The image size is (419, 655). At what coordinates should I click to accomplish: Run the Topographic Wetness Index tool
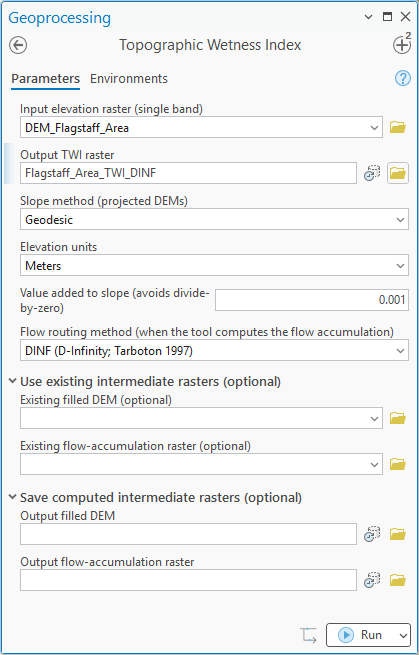[361, 635]
